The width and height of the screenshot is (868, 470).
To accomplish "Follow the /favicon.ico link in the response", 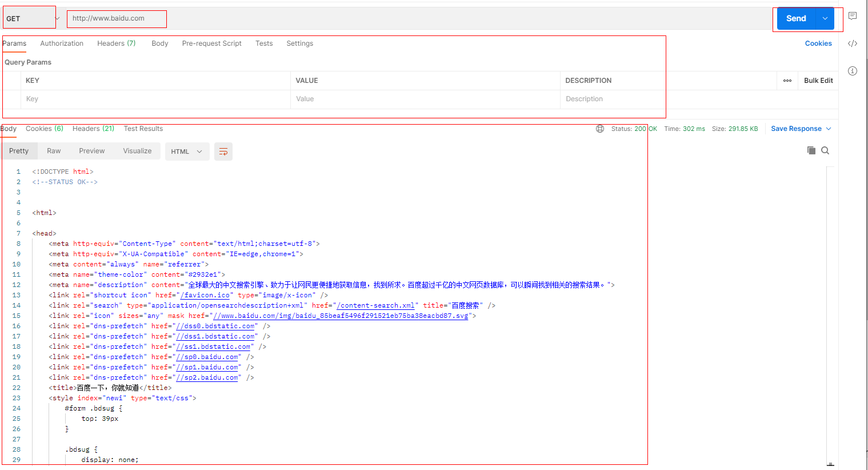I will pos(205,295).
